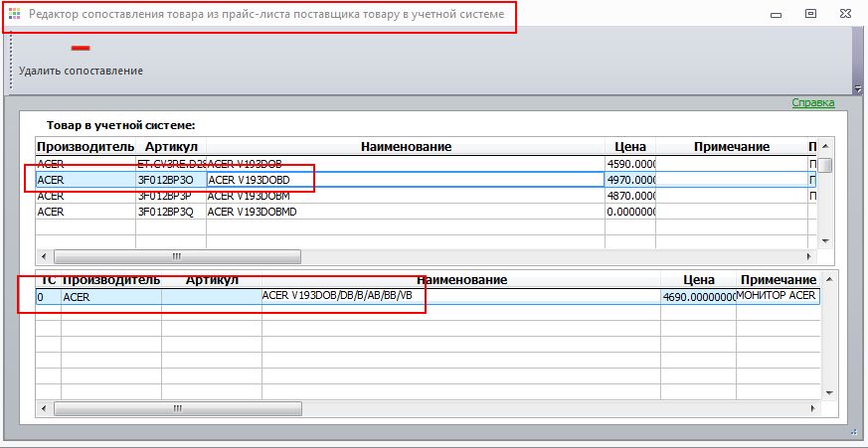Click down arrow of top table vertical scrollbar
Image resolution: width=868 pixels, height=448 pixels.
[x=825, y=241]
